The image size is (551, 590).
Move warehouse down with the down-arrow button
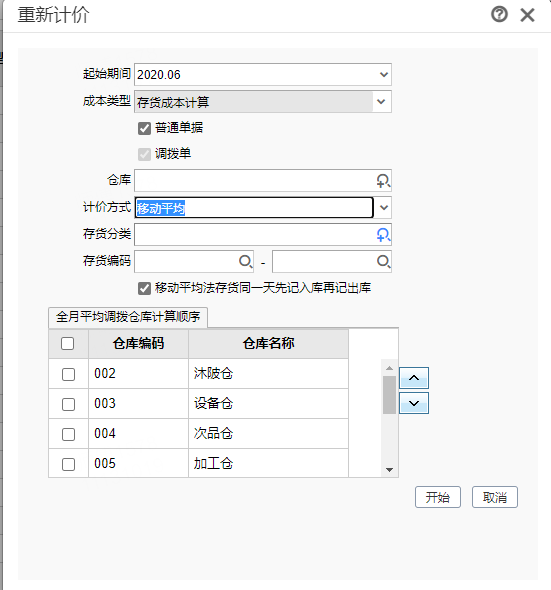[x=414, y=403]
